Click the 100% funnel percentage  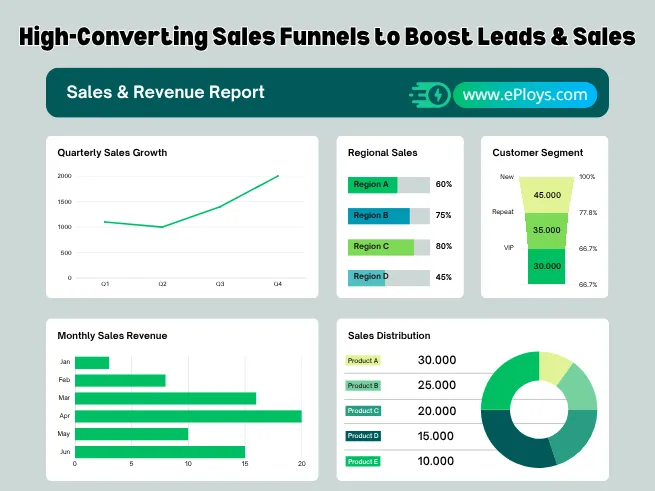click(x=587, y=177)
